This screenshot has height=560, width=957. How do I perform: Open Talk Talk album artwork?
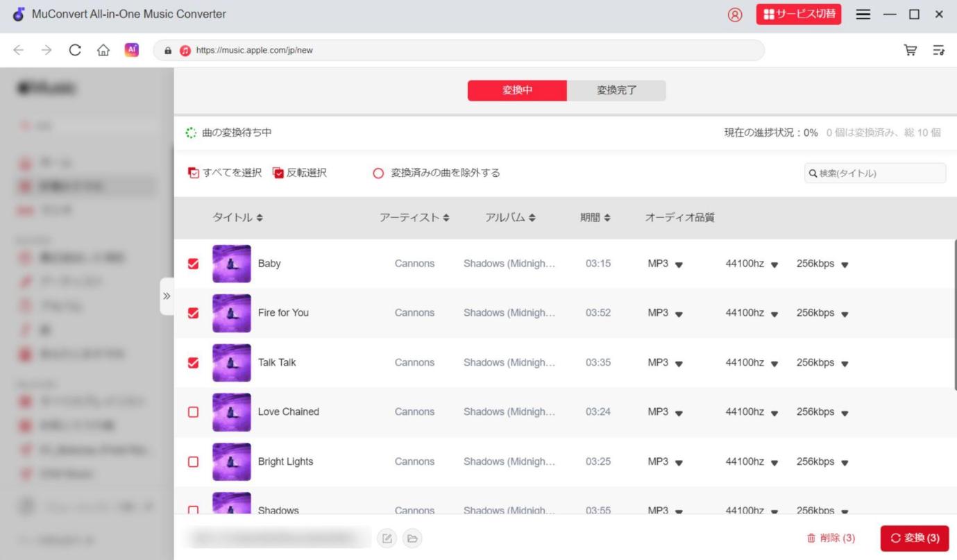tap(232, 362)
